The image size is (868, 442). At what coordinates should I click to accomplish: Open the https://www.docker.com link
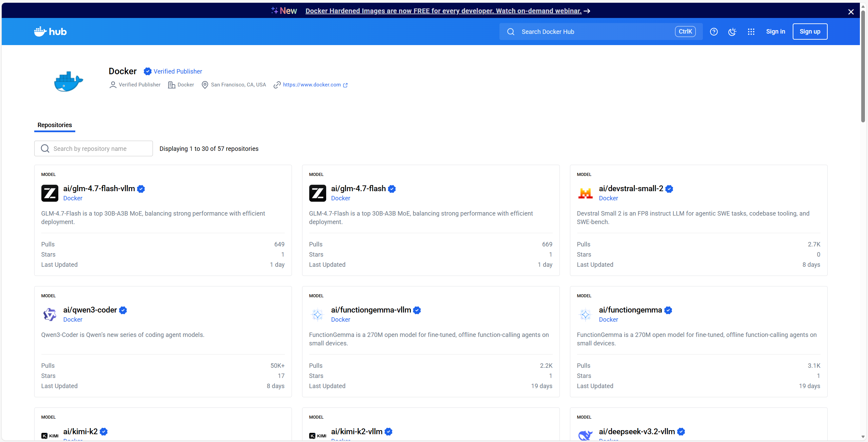312,85
